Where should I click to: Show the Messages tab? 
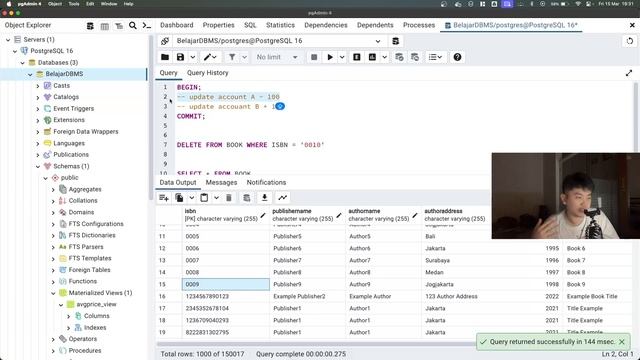(221, 182)
